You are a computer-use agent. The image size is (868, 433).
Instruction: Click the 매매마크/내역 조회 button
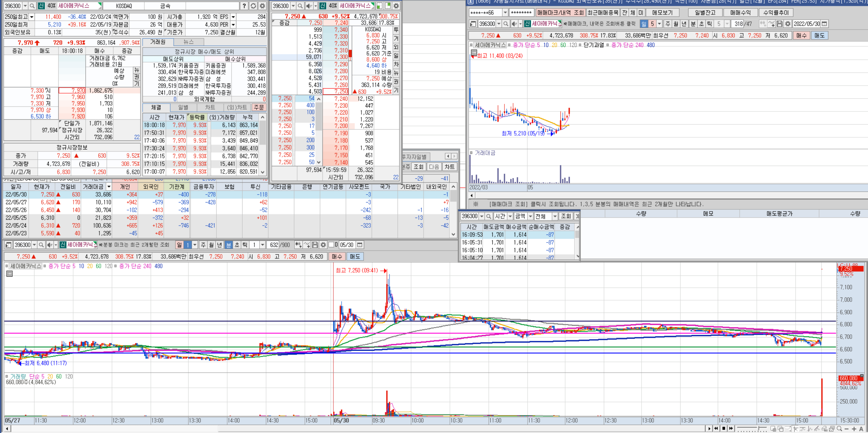(x=561, y=13)
